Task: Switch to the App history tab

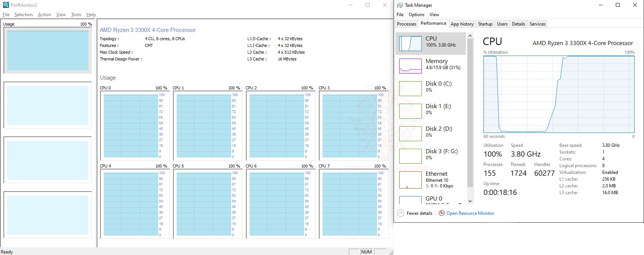Action: click(x=462, y=24)
